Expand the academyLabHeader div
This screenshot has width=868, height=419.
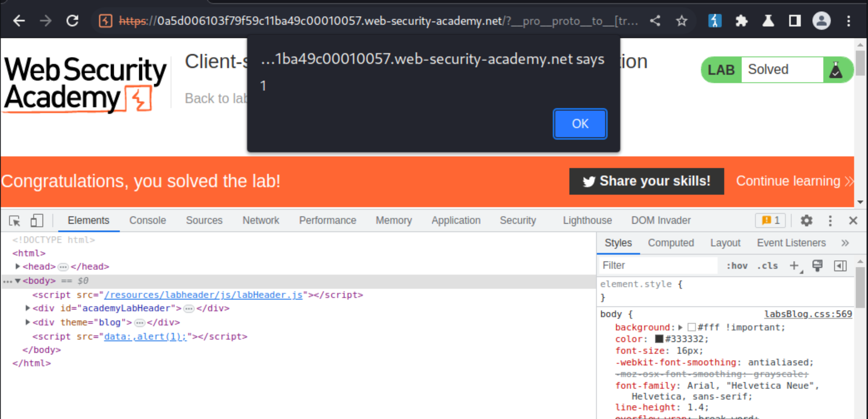(x=28, y=308)
